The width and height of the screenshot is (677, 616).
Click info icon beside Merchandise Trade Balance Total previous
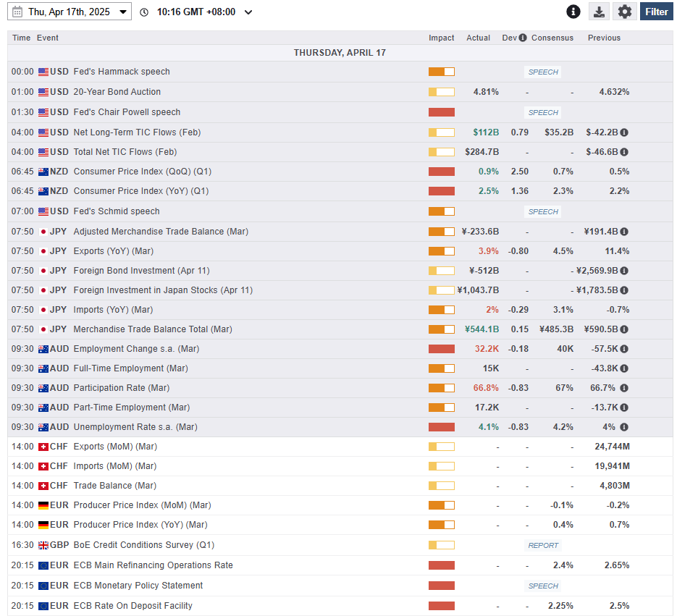click(x=624, y=329)
